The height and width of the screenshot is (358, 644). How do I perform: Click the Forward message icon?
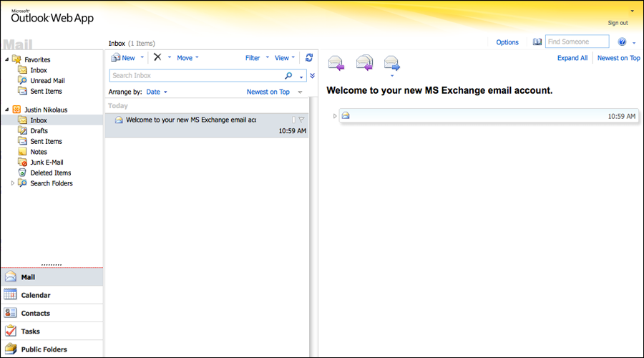point(392,63)
